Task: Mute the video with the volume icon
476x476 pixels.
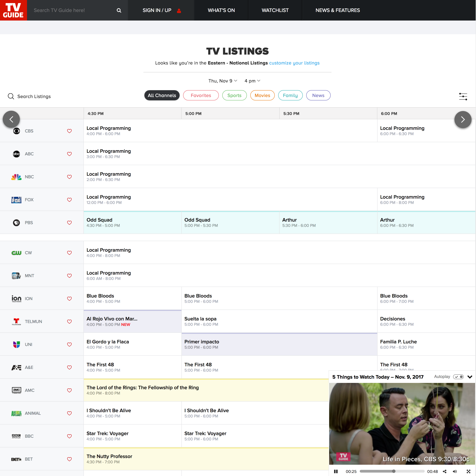Action: point(455,471)
